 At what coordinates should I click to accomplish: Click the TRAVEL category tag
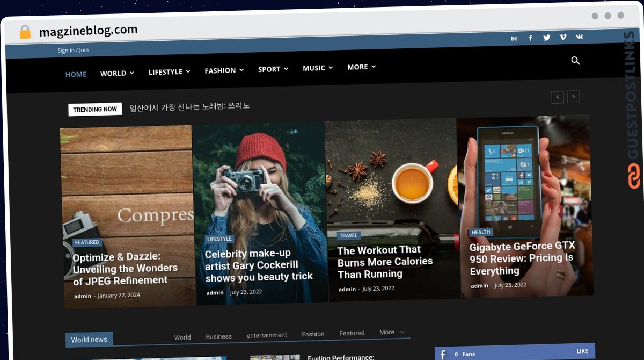348,235
